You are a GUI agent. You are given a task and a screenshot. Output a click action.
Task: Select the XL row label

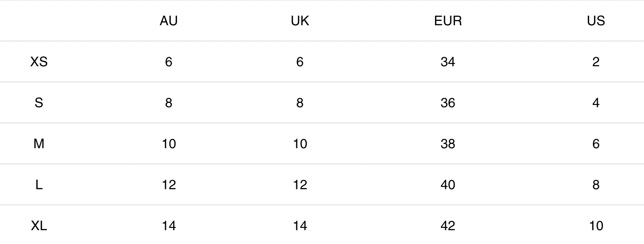tap(39, 226)
